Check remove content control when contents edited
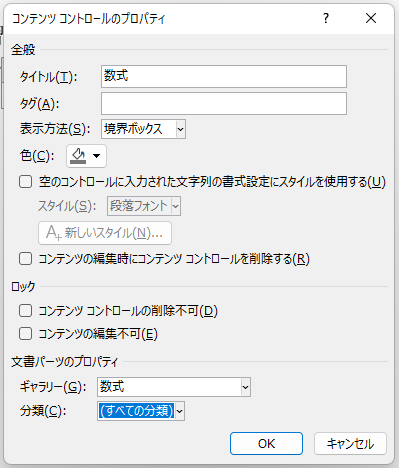This screenshot has width=399, height=468. click(26, 259)
